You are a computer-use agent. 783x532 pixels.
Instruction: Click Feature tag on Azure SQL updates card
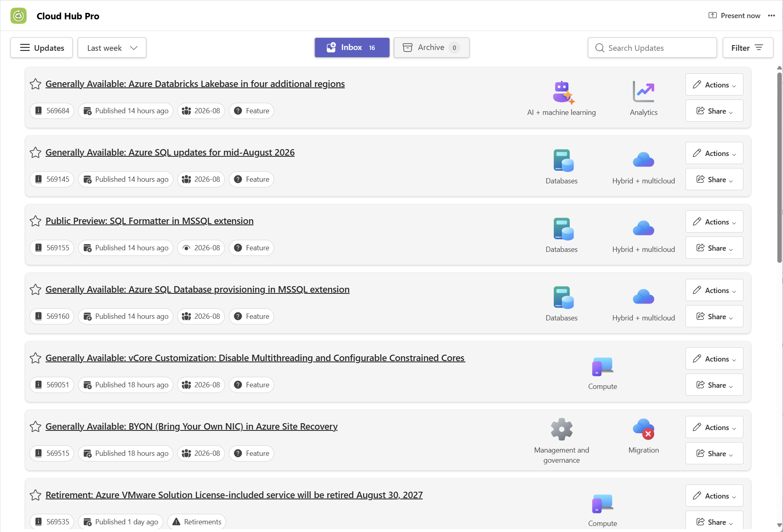tap(251, 179)
